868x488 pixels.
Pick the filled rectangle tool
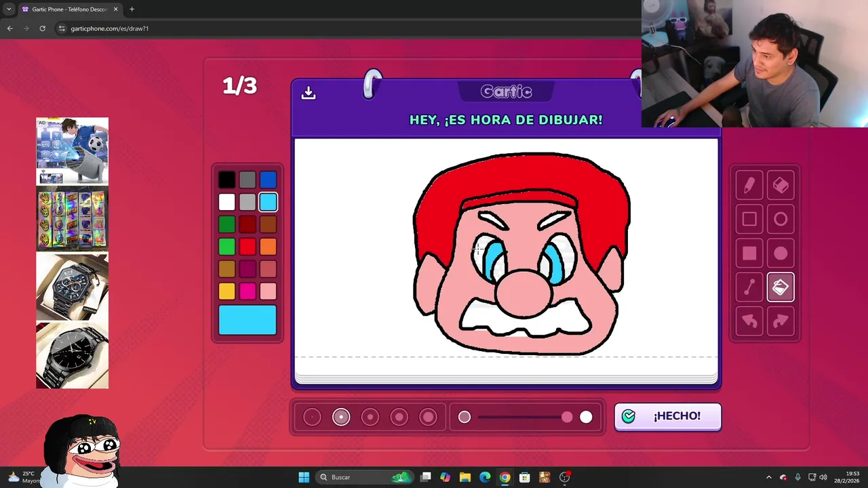(x=749, y=253)
